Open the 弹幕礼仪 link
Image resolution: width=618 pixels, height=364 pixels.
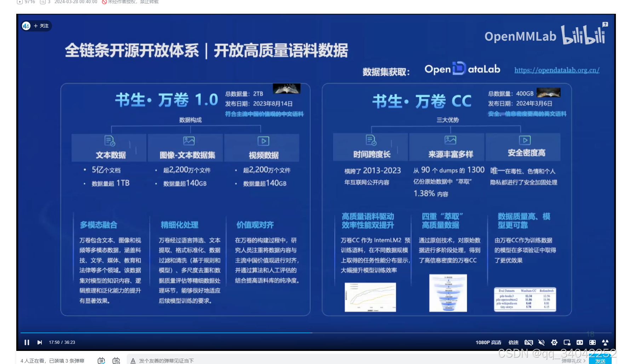coord(573,361)
